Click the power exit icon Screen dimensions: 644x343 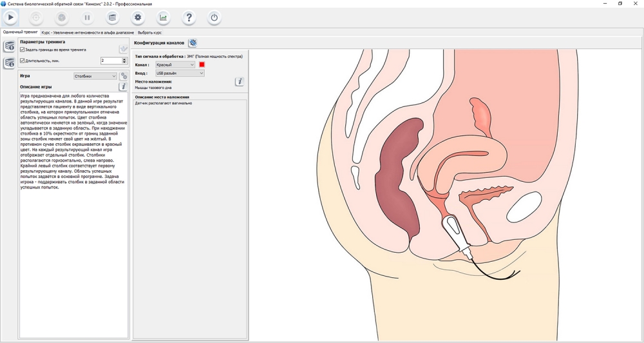pyautogui.click(x=214, y=17)
